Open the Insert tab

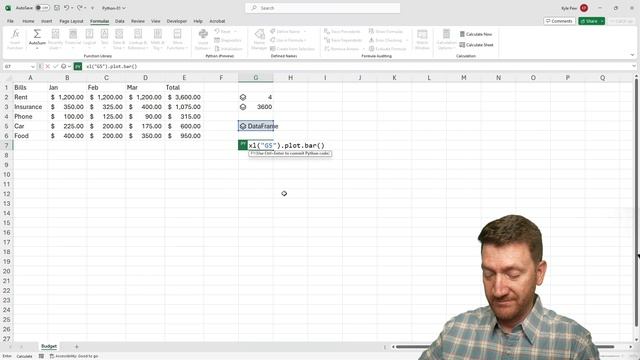(47, 21)
